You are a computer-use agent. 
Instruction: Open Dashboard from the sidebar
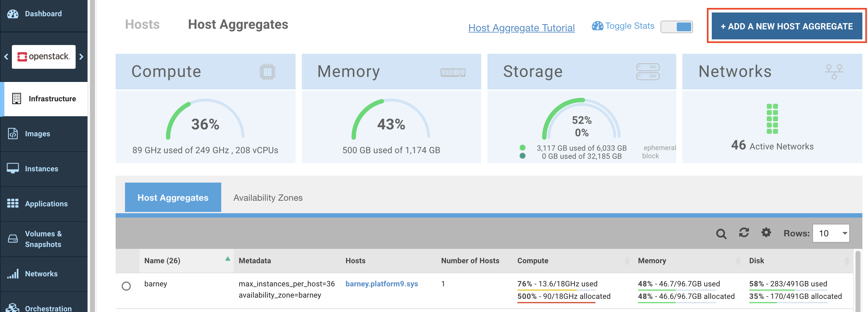(x=43, y=14)
